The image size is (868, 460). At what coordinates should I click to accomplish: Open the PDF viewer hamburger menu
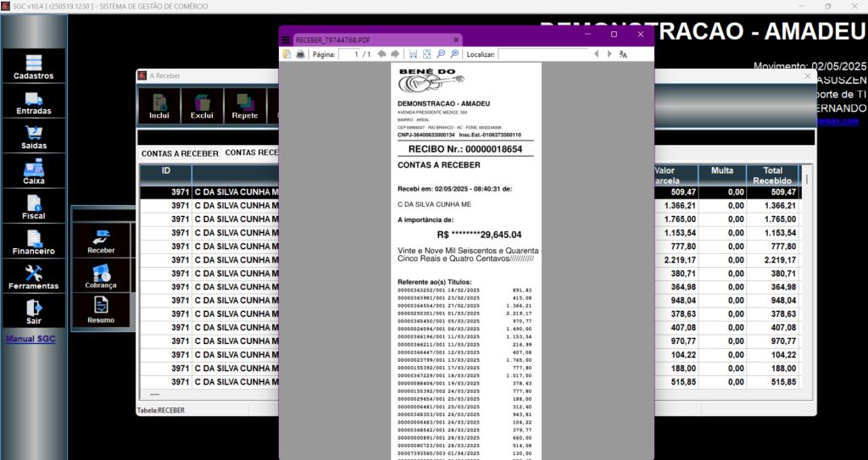[286, 40]
